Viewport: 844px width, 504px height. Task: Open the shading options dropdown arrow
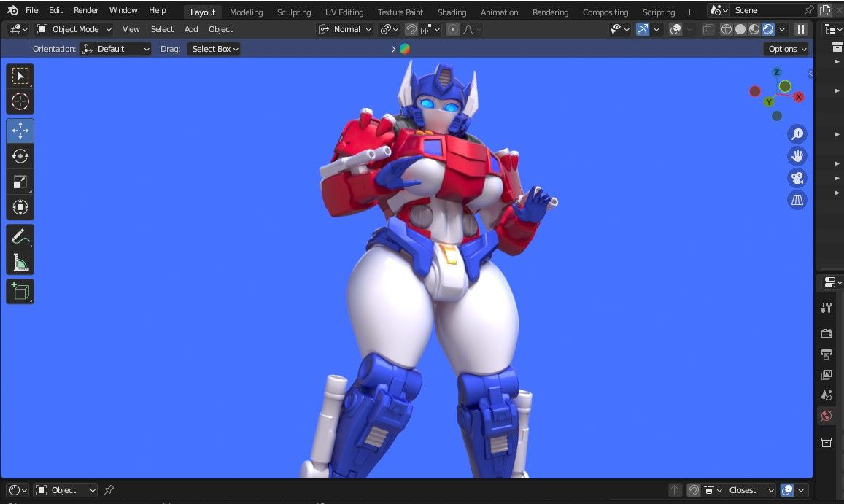click(782, 29)
